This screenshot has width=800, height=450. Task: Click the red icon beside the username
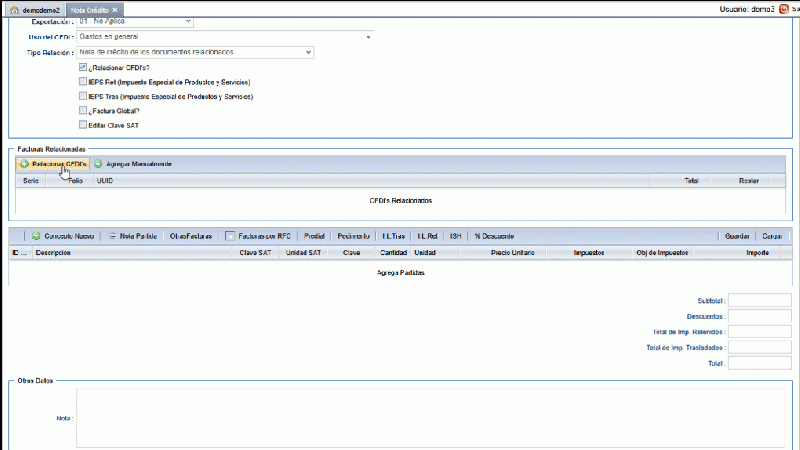(783, 9)
